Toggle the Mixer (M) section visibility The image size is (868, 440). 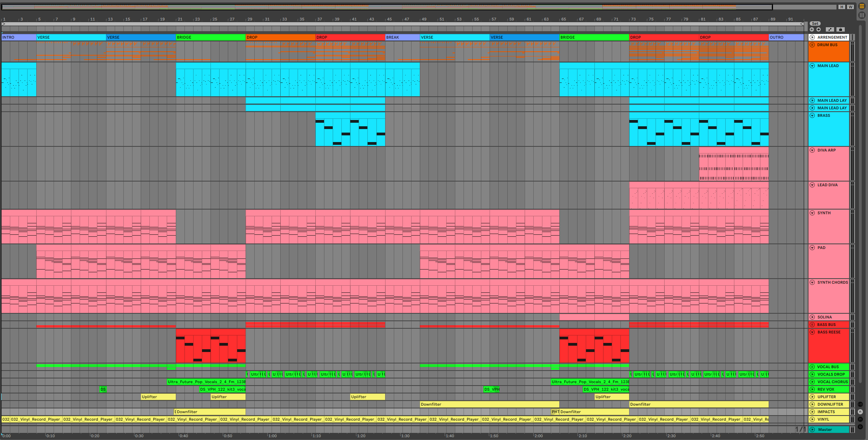[860, 419]
